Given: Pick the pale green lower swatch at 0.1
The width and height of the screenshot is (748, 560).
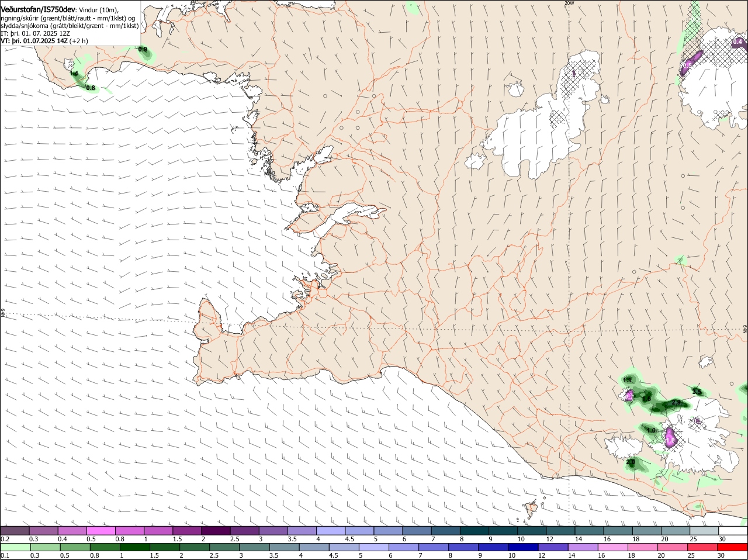Looking at the screenshot, I should click(x=15, y=547).
